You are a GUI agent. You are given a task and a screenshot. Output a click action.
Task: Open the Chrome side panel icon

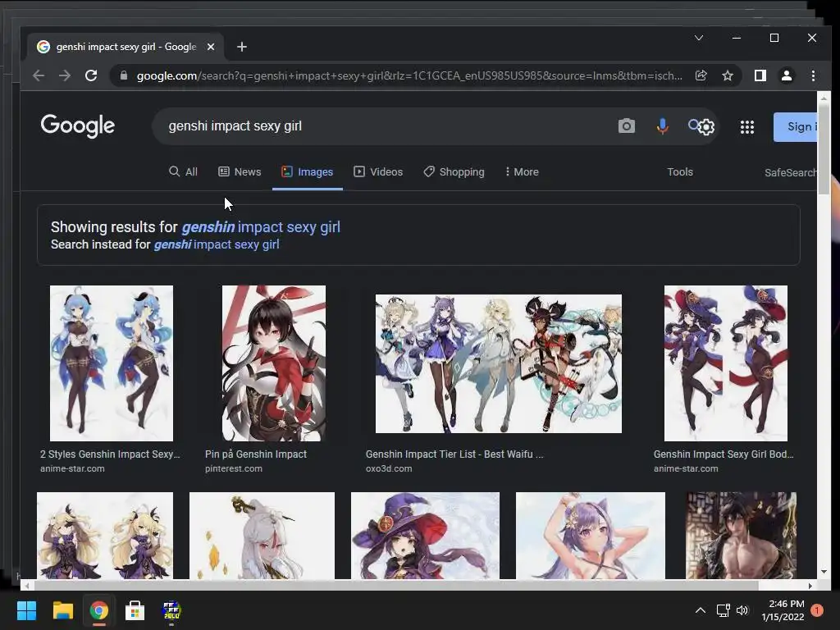point(760,75)
